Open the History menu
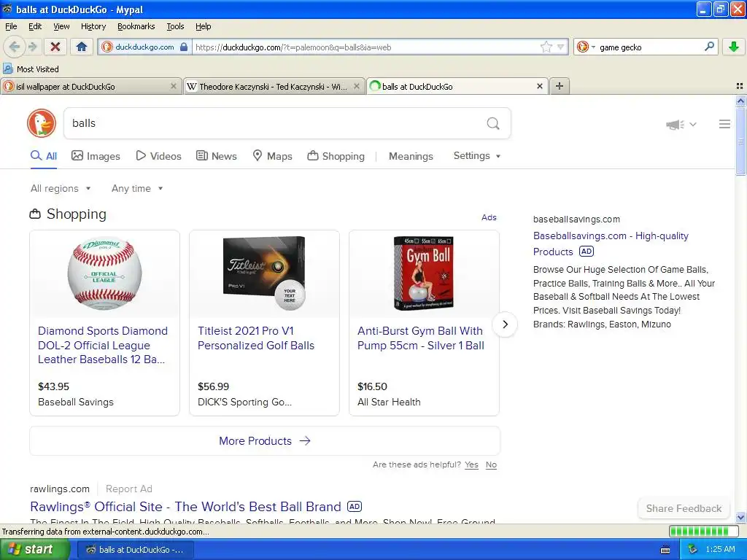 pos(93,26)
